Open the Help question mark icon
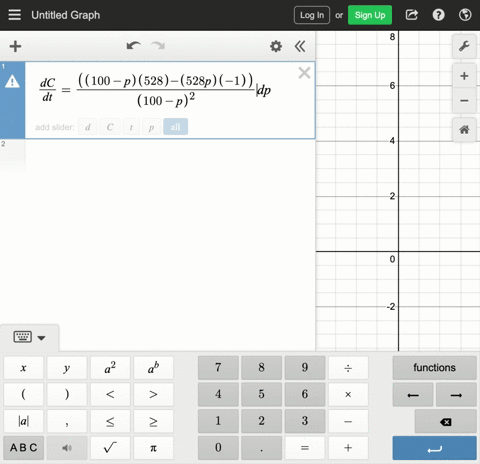The height and width of the screenshot is (464, 480). pyautogui.click(x=438, y=15)
